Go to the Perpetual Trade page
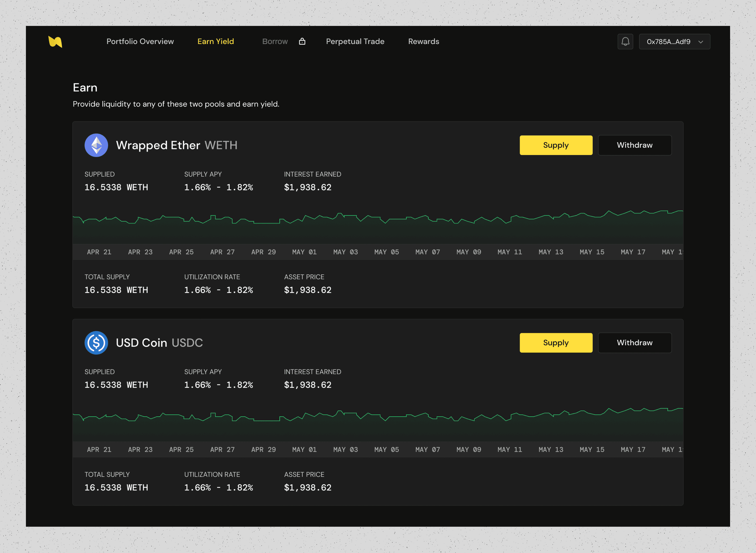This screenshot has height=553, width=756. point(355,42)
